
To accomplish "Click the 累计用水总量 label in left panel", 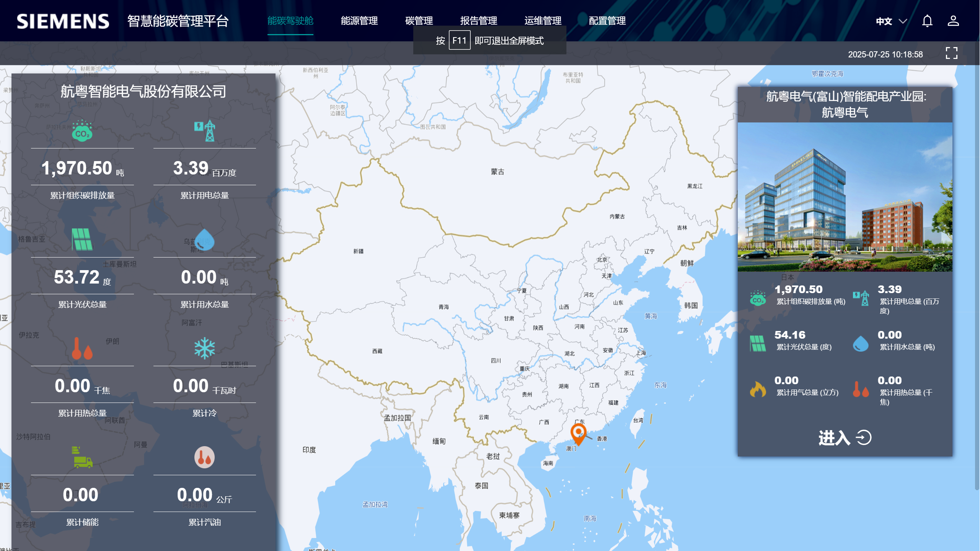I will coord(205,305).
